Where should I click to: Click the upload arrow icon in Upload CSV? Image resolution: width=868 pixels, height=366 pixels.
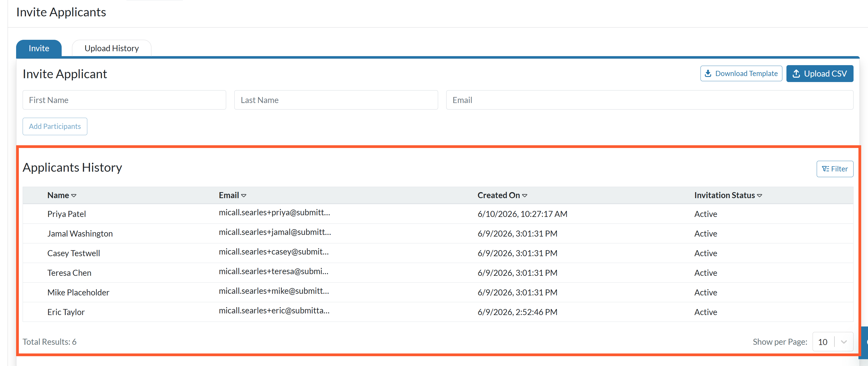[796, 73]
